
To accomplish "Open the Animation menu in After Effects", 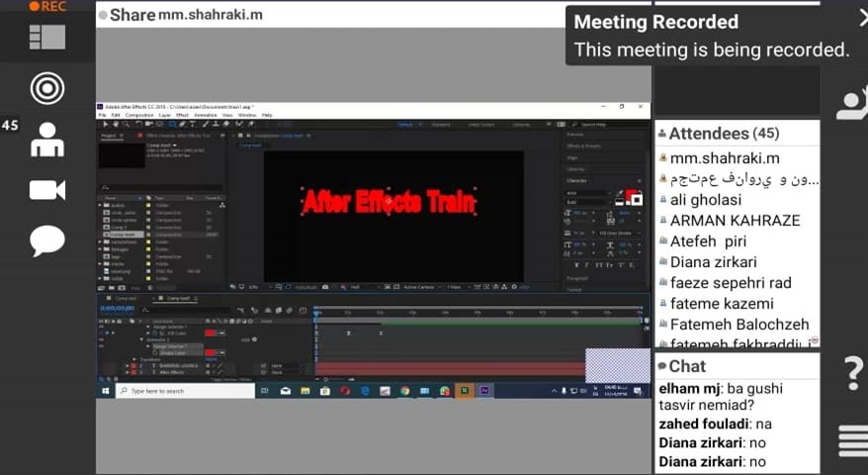I will tap(206, 115).
